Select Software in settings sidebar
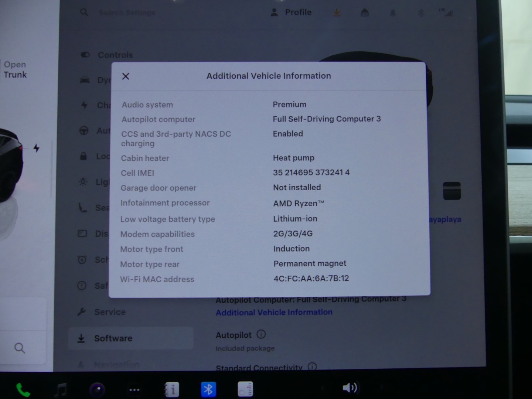The width and height of the screenshot is (532, 399). pos(113,338)
